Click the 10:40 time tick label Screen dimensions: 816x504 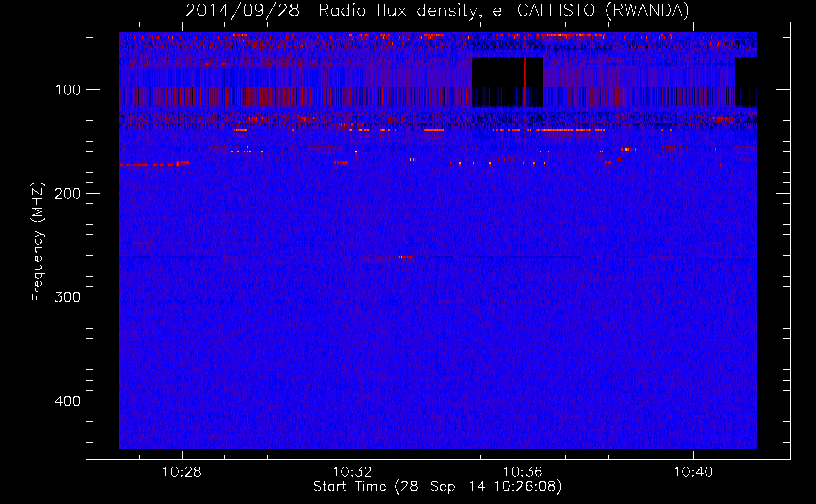(x=693, y=472)
